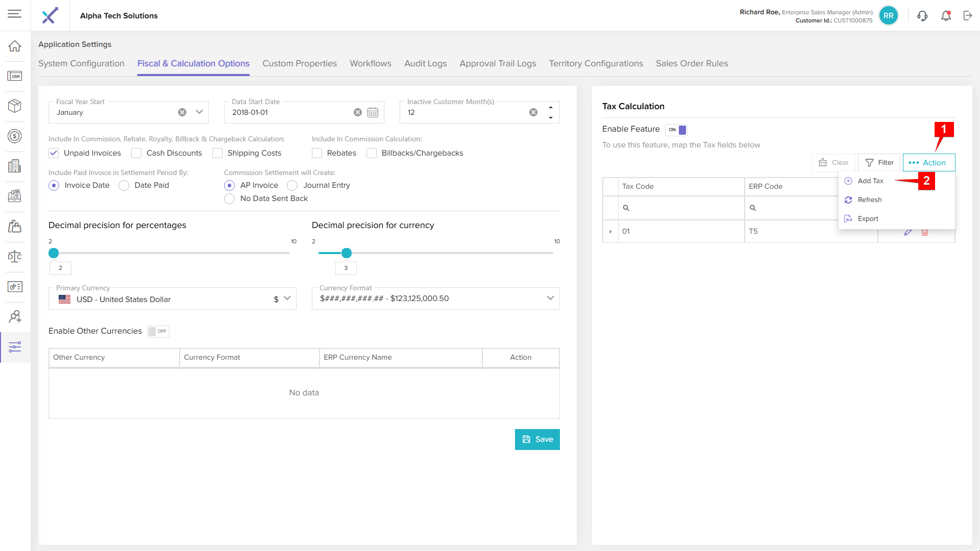The height and width of the screenshot is (551, 980).
Task: Click the logout icon in header
Action: (968, 16)
